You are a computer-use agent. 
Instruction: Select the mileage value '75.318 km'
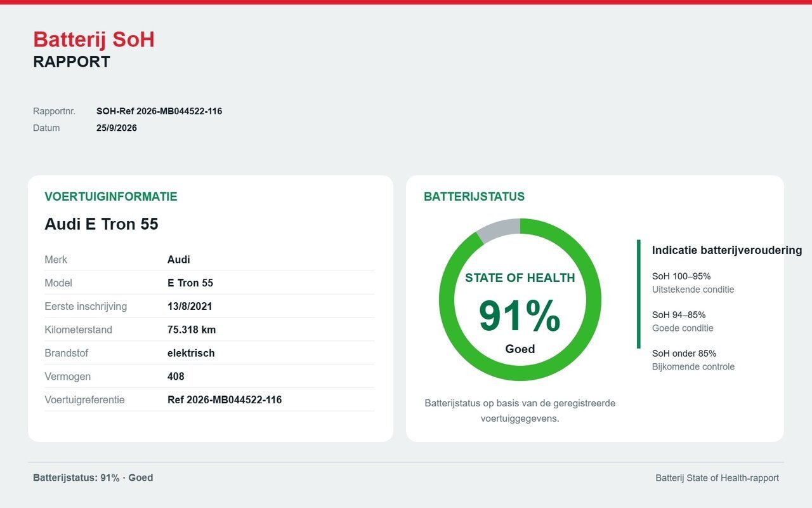tap(192, 330)
